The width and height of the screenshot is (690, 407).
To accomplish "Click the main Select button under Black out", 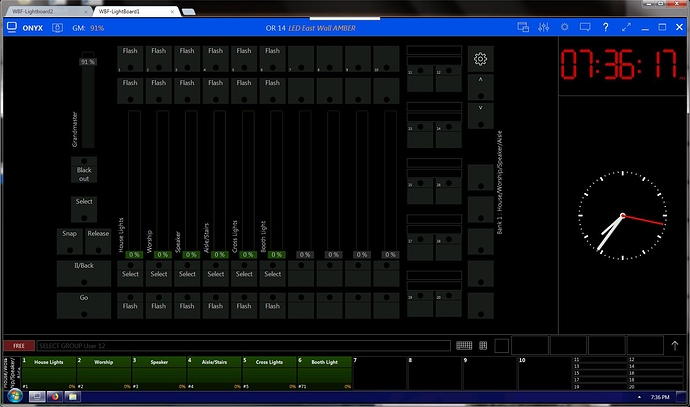I will coord(84,209).
